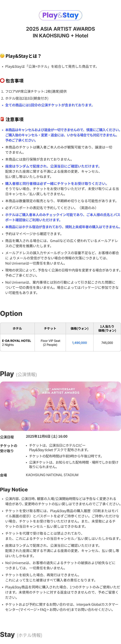Click the 価格(ウォン) column header

coord(79,328)
